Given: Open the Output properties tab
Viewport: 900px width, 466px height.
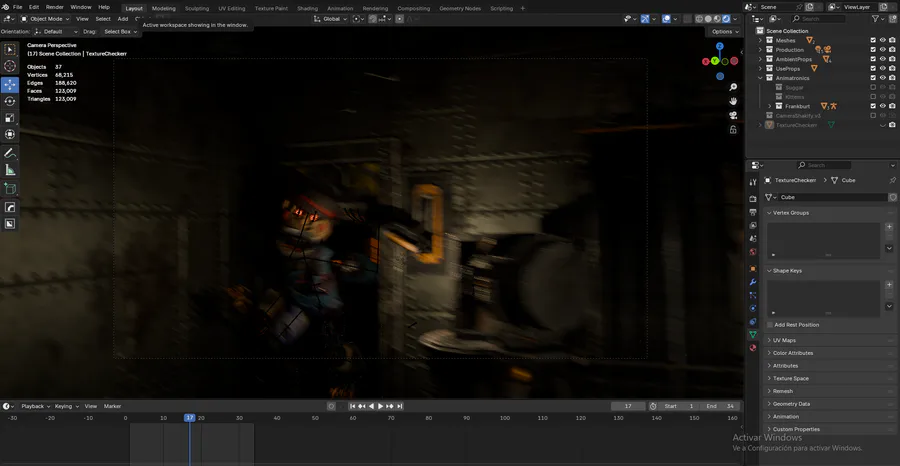Looking at the screenshot, I should (753, 212).
